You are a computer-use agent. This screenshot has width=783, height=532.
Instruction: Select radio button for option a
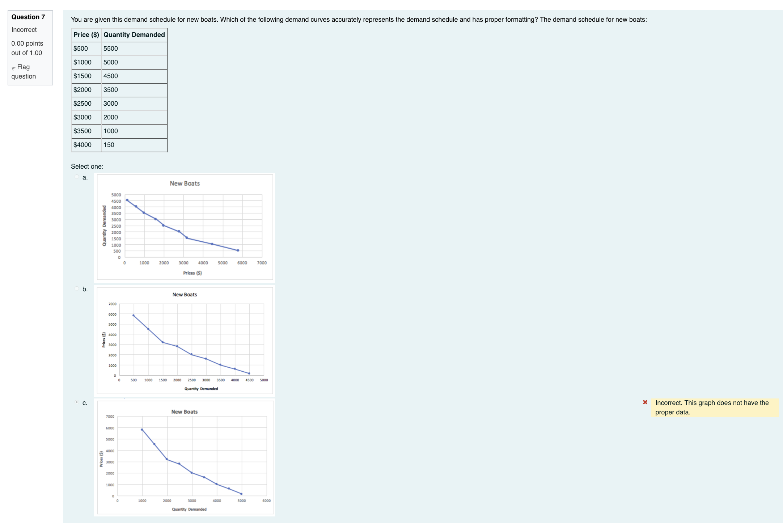click(x=77, y=177)
